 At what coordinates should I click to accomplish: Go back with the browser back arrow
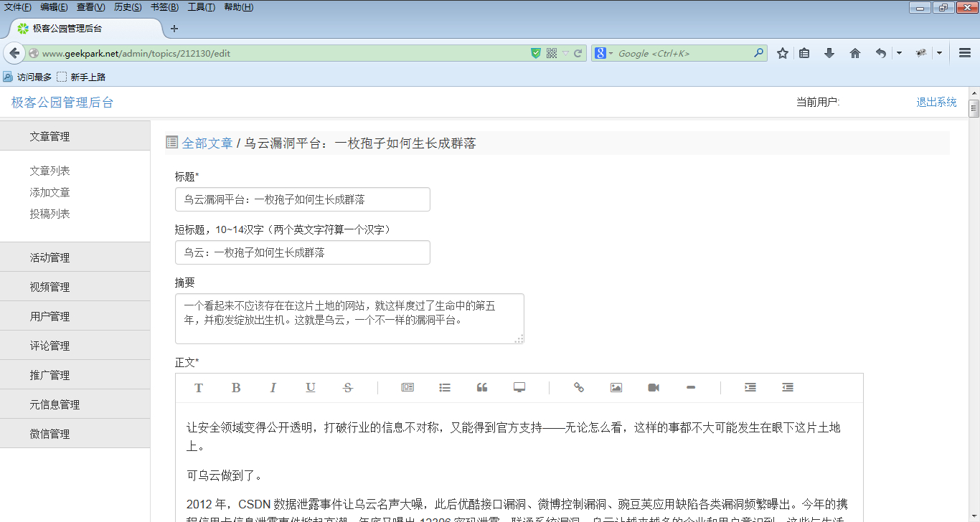tap(14, 53)
